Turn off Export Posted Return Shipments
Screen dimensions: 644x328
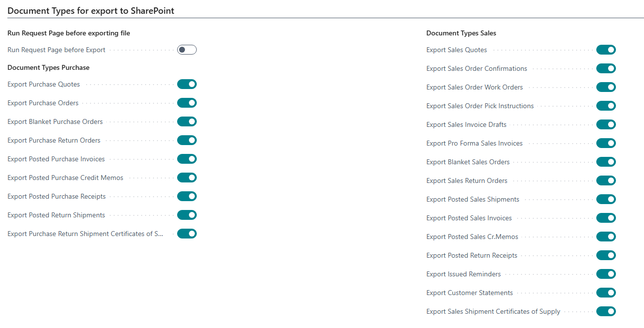187,215
